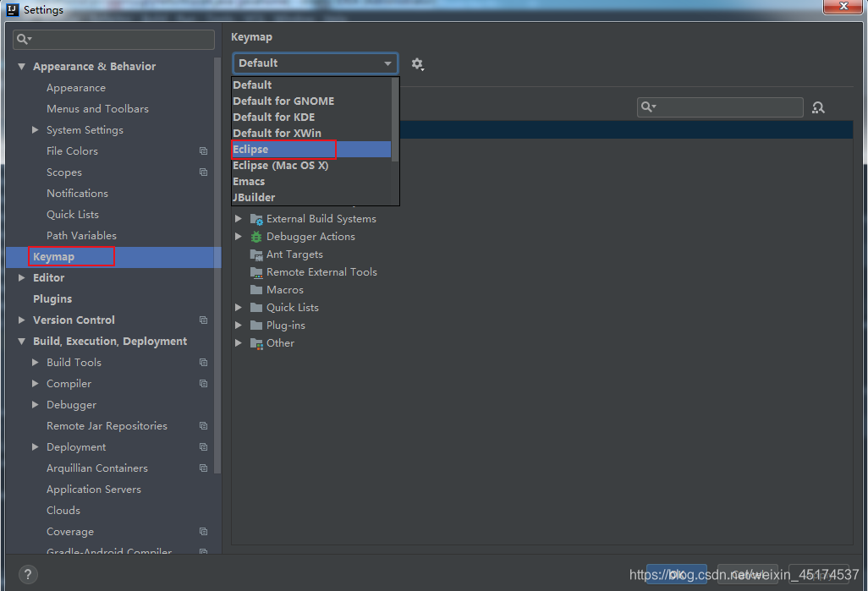Click project-level icon next to Remote Jar Repositories

point(203,425)
